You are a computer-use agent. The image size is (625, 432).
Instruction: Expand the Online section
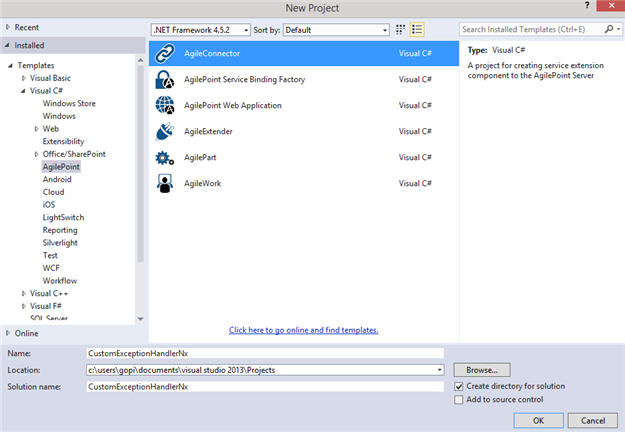coord(8,333)
